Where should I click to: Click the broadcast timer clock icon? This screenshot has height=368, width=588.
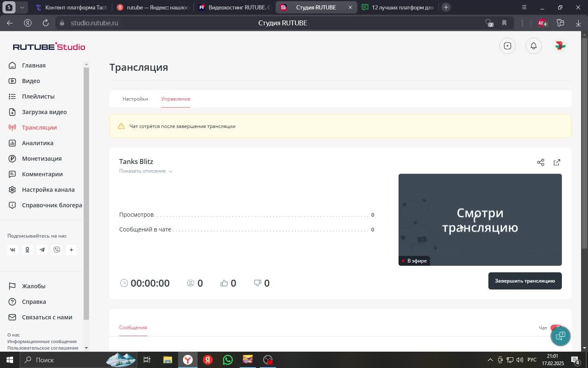(x=124, y=283)
